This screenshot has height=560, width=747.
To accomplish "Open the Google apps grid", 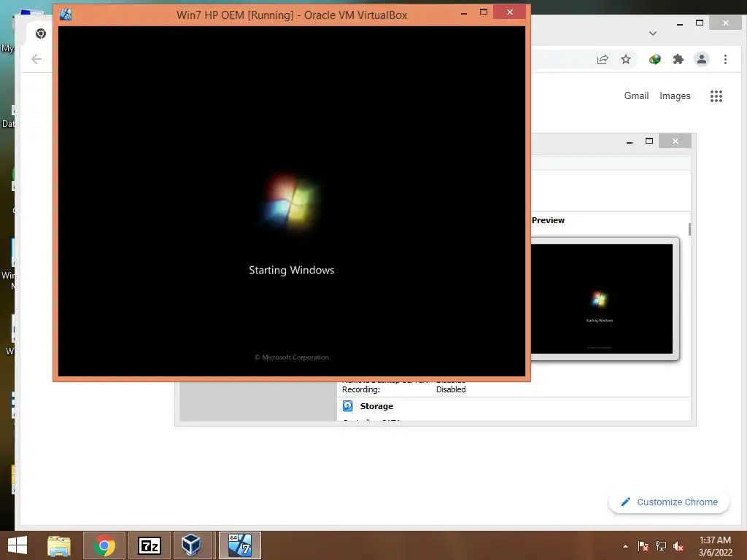I will tap(716, 96).
